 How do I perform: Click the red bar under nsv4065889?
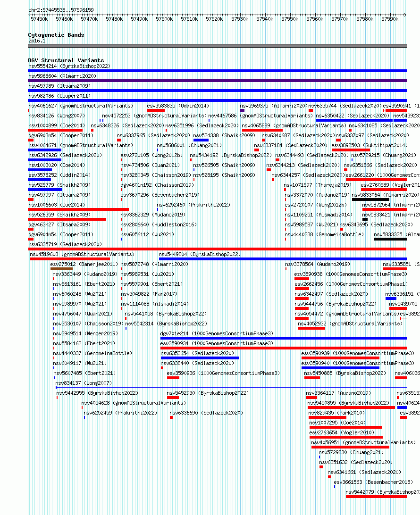pyautogui.click(x=262, y=130)
